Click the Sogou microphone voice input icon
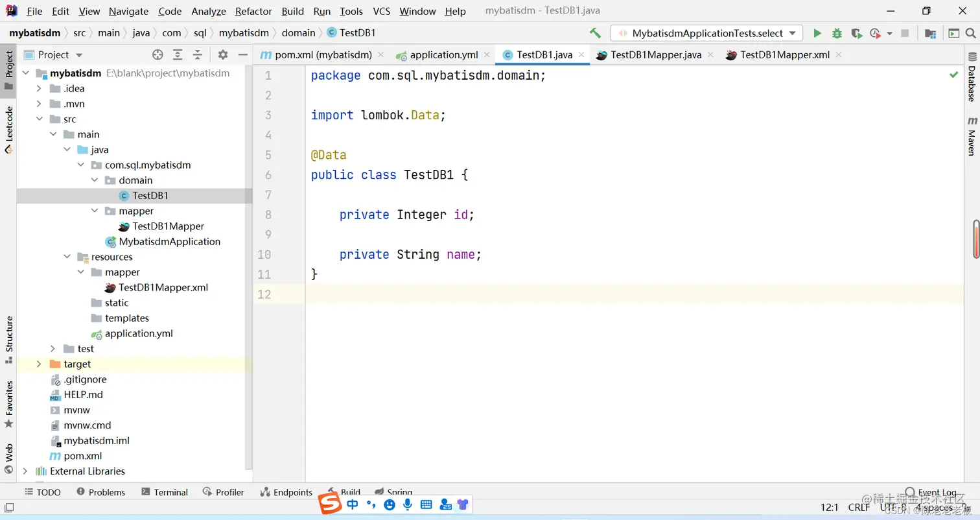980x520 pixels. [x=408, y=504]
